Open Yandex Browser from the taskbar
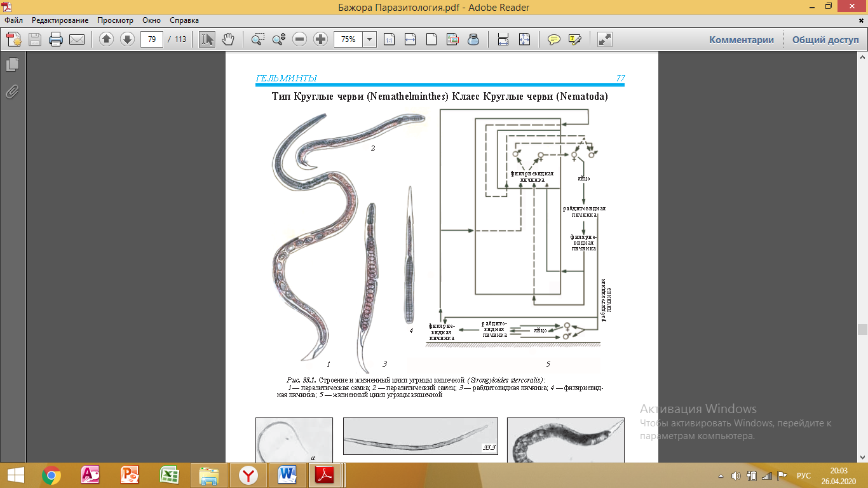Viewport: 868px width, 488px height. pyautogui.click(x=248, y=475)
